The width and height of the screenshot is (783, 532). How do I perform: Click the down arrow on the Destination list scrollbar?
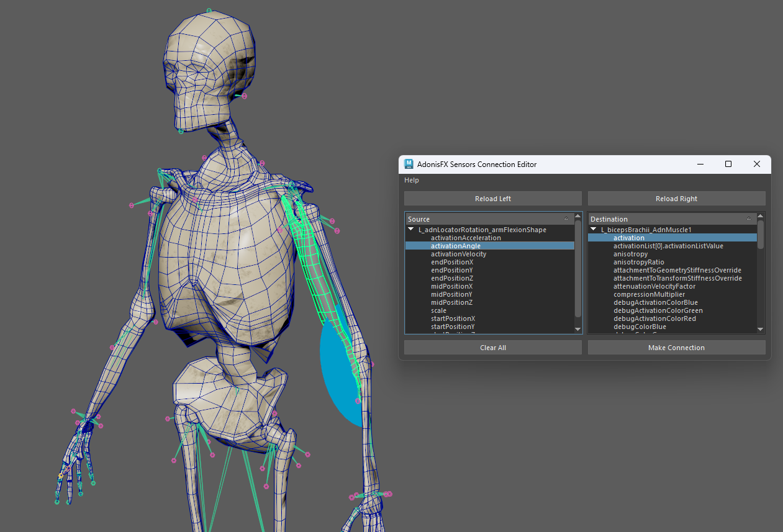tap(760, 329)
